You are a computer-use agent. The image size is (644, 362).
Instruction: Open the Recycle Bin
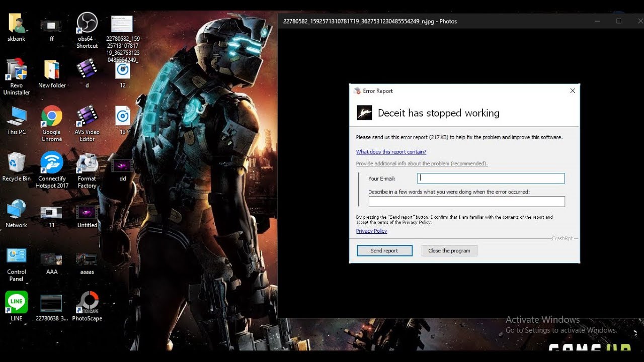coord(17,162)
